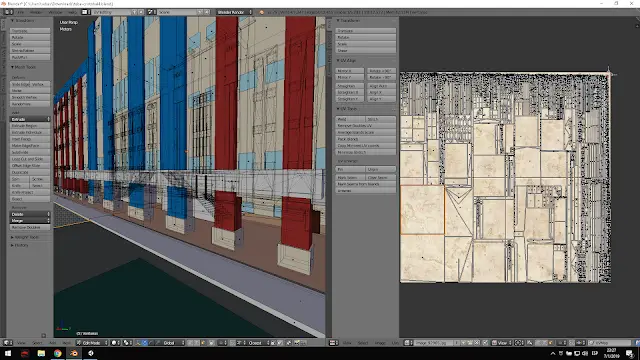Screen dimensions: 640x360
Task: Open the Image menu in UV editor header
Action: pyautogui.click(x=380, y=343)
